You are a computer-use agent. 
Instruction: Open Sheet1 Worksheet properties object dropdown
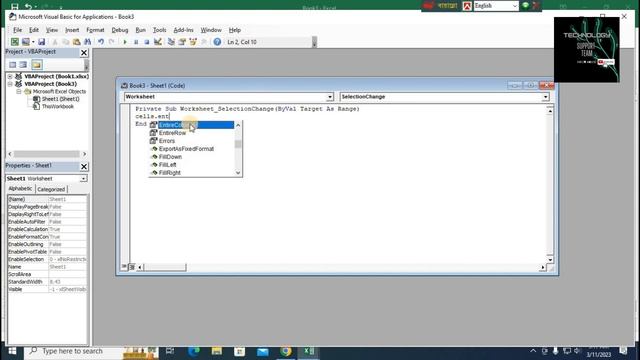pyautogui.click(x=83, y=179)
